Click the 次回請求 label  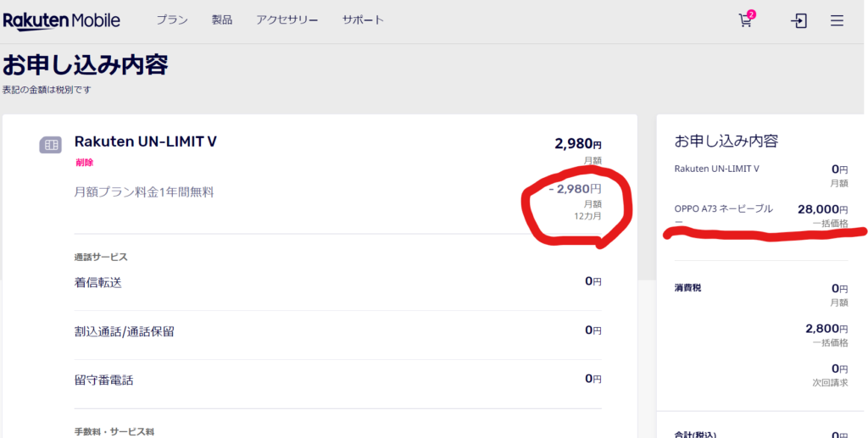[830, 383]
